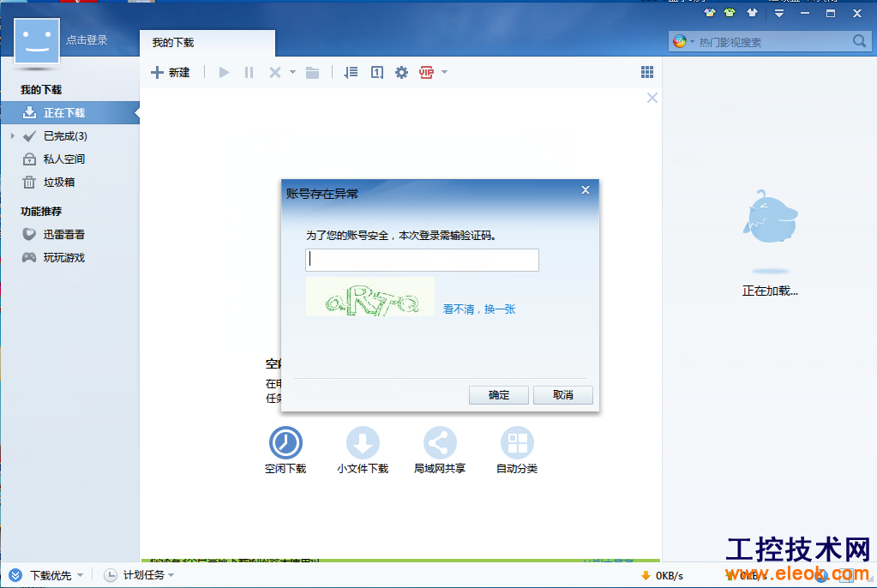
Task: Click the 新建 button to create a task
Action: pos(171,72)
